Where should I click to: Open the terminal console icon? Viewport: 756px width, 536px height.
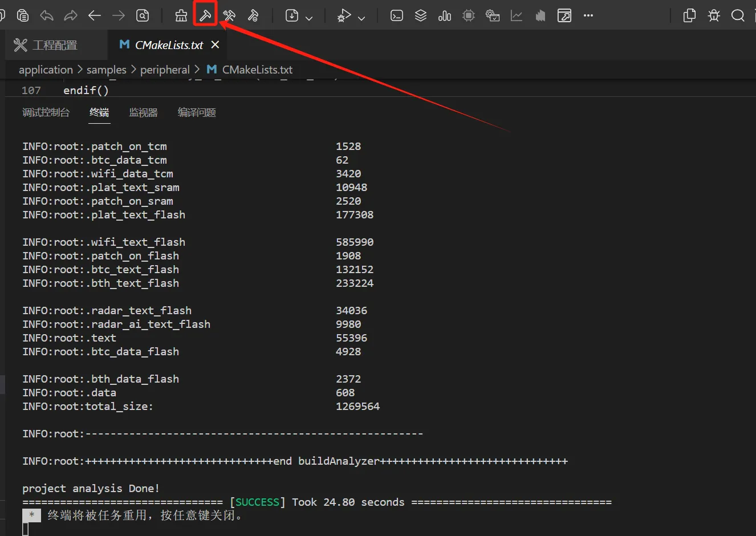click(x=397, y=15)
